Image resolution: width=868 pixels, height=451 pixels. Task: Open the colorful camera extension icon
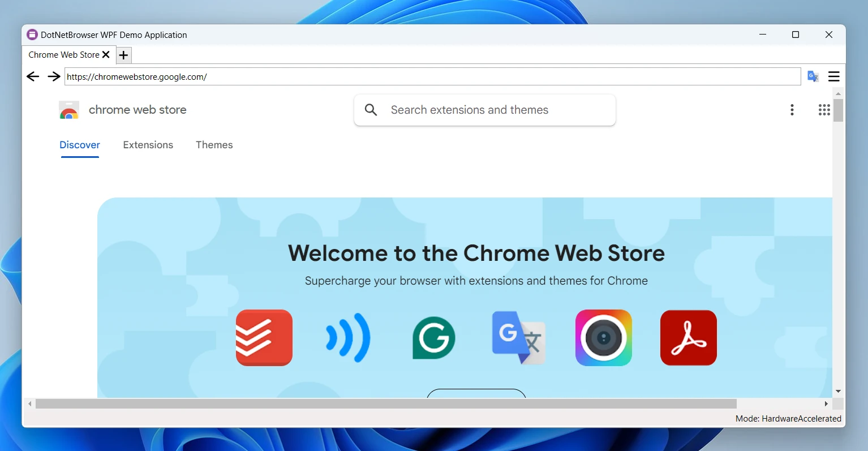[x=604, y=338]
